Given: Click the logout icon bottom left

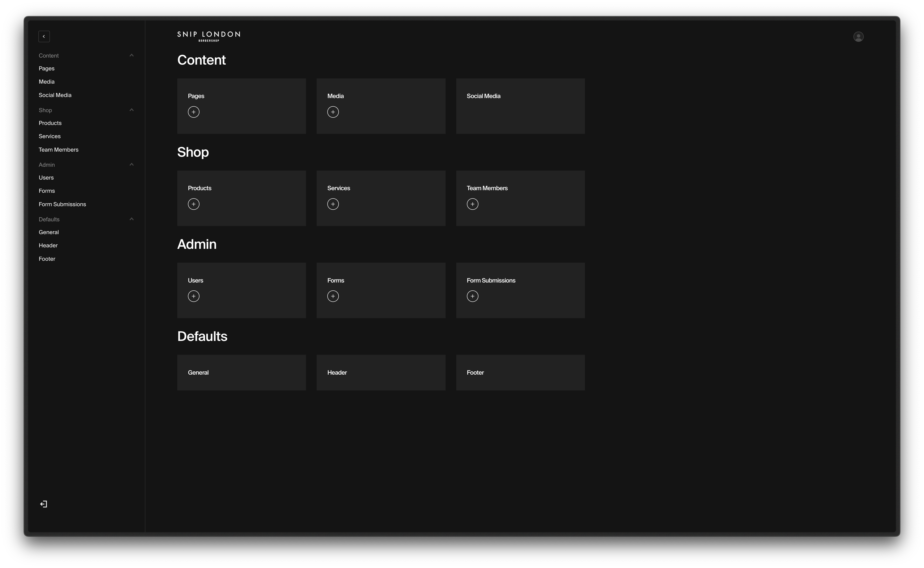Looking at the screenshot, I should (x=43, y=504).
